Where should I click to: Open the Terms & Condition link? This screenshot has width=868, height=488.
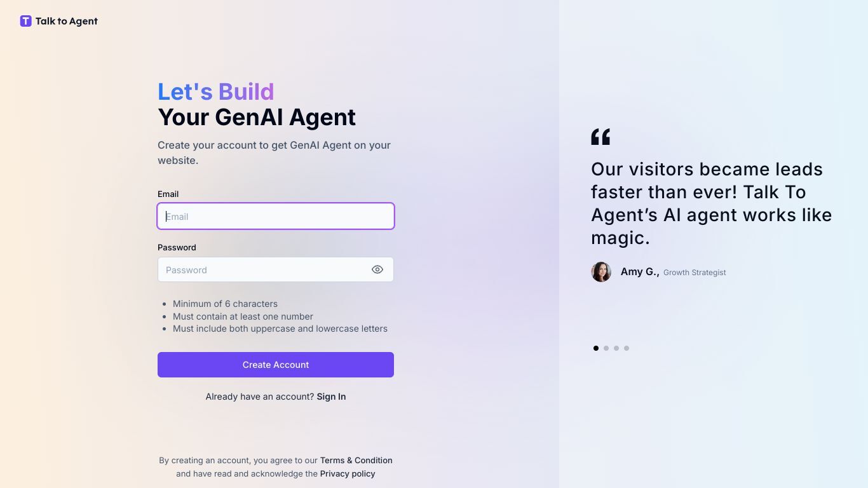[356, 460]
